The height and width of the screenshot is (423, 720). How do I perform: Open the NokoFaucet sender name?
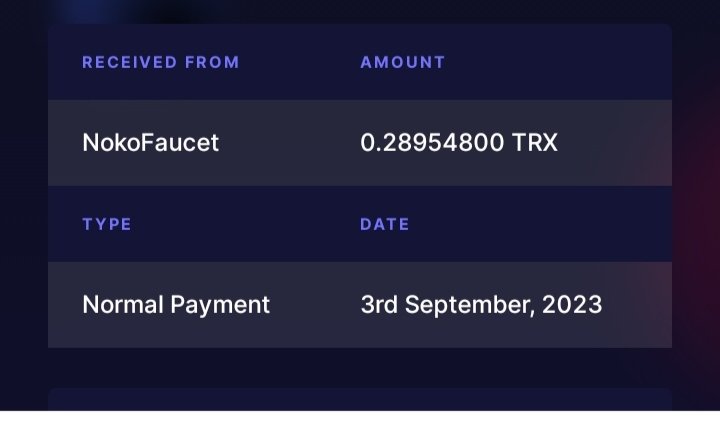[151, 142]
